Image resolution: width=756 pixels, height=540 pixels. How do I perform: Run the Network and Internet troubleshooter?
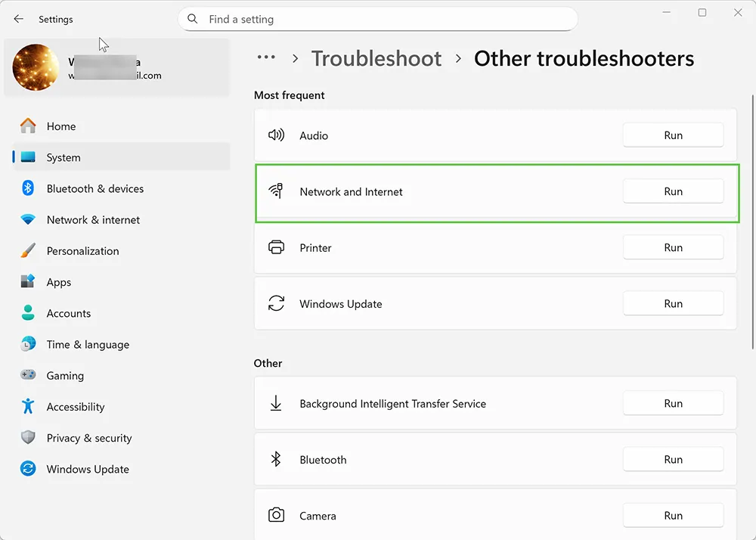[x=673, y=191]
